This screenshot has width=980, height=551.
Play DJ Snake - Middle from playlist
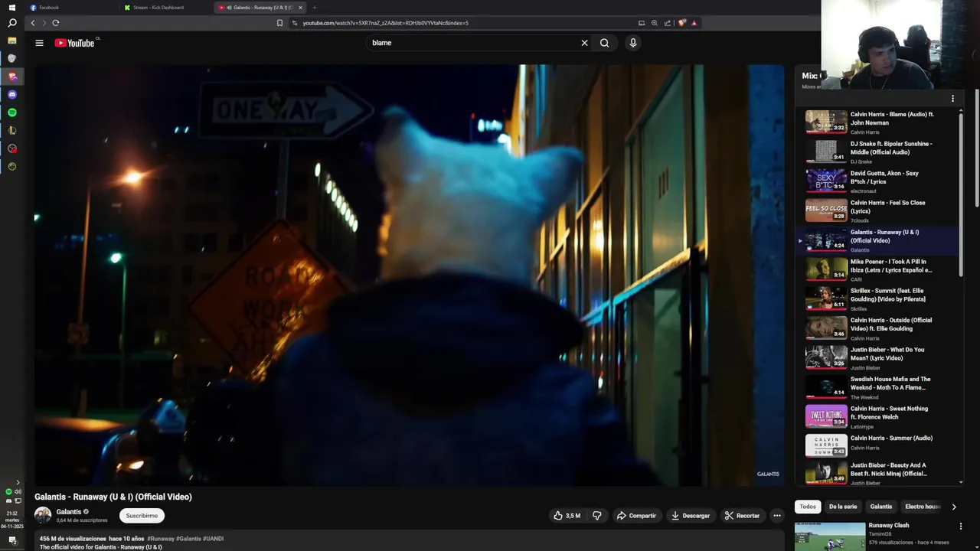click(877, 152)
